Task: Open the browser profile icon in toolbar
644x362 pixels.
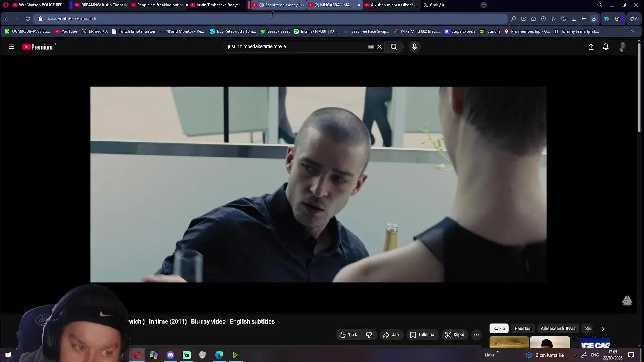Action: click(x=594, y=19)
